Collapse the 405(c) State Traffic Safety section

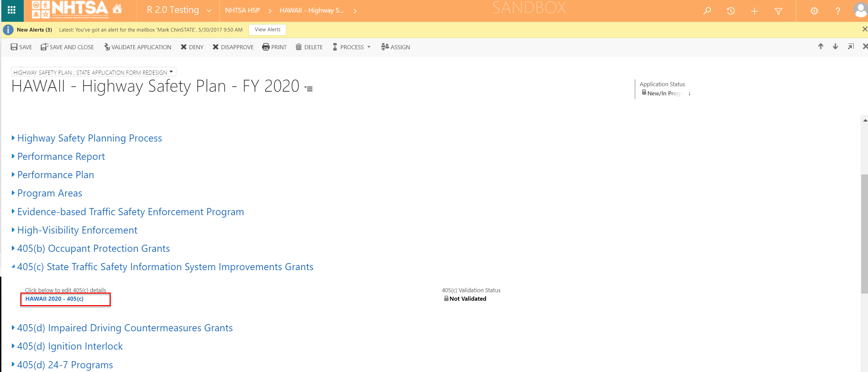165,267
